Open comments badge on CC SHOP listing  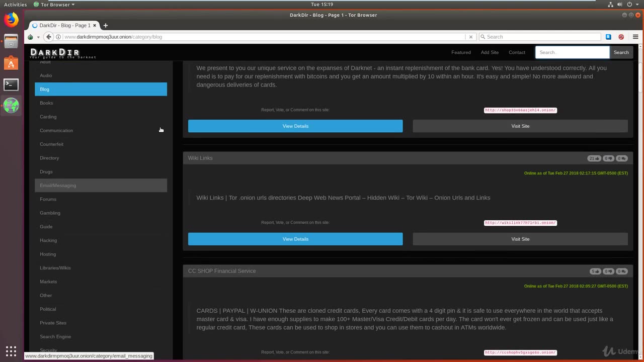pyautogui.click(x=622, y=271)
